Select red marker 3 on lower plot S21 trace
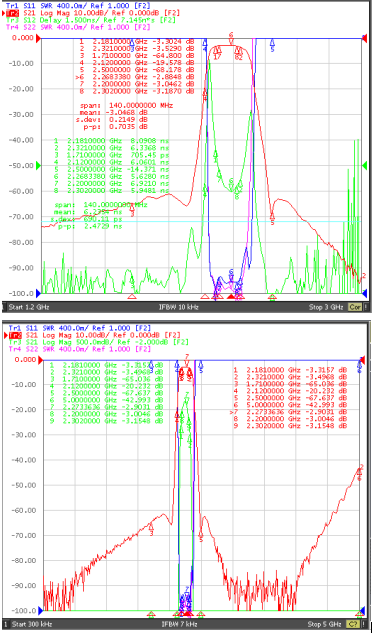The image size is (372, 633). [x=151, y=528]
